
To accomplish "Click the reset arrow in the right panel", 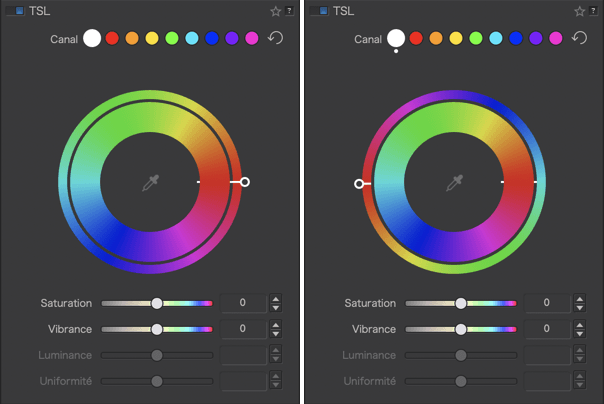I will coord(579,38).
